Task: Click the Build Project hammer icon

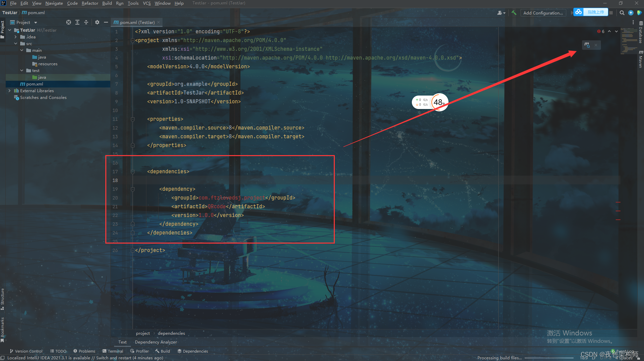Action: pyautogui.click(x=514, y=13)
